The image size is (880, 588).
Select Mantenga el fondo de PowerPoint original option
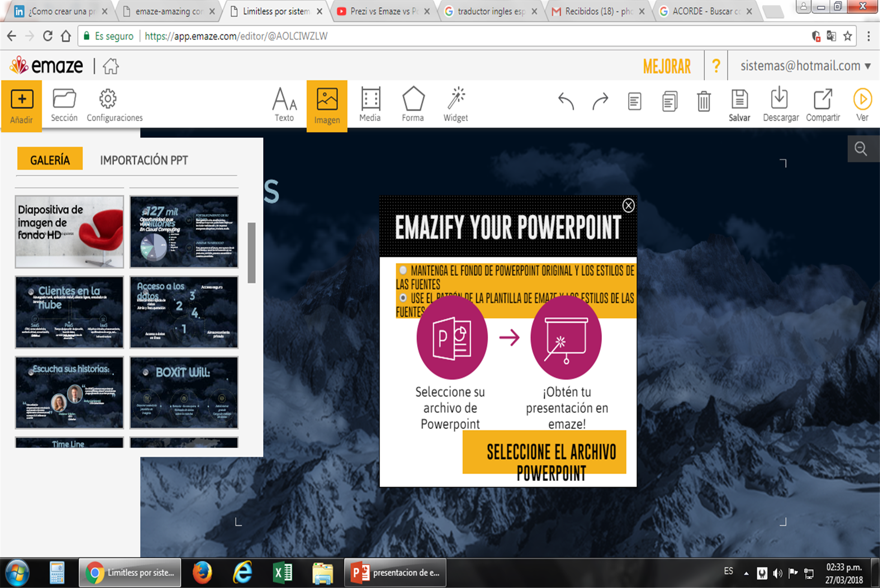point(403,270)
